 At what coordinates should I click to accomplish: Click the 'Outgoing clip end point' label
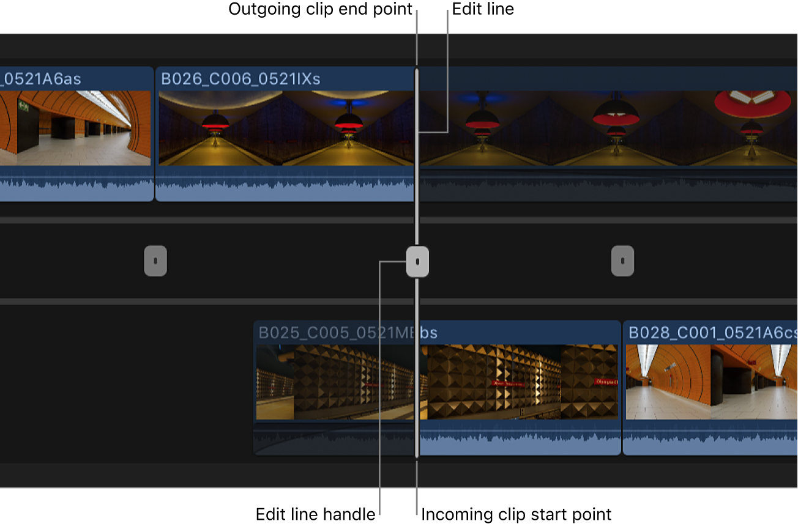click(x=320, y=9)
